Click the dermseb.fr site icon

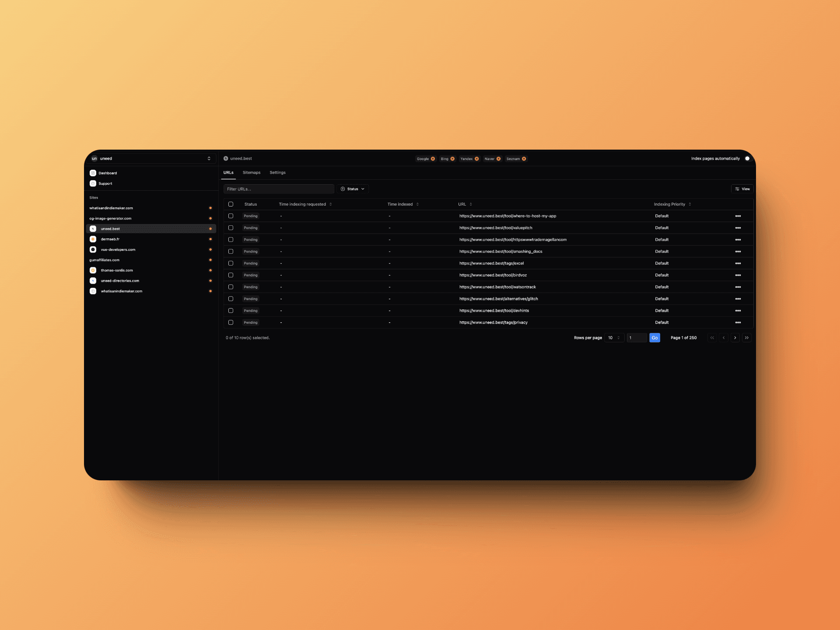[x=93, y=239]
